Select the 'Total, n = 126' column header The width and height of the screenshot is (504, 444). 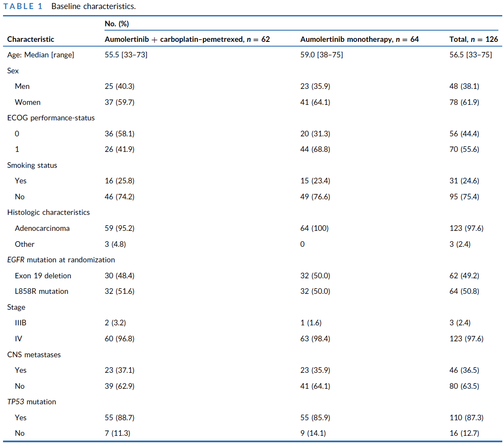point(474,39)
